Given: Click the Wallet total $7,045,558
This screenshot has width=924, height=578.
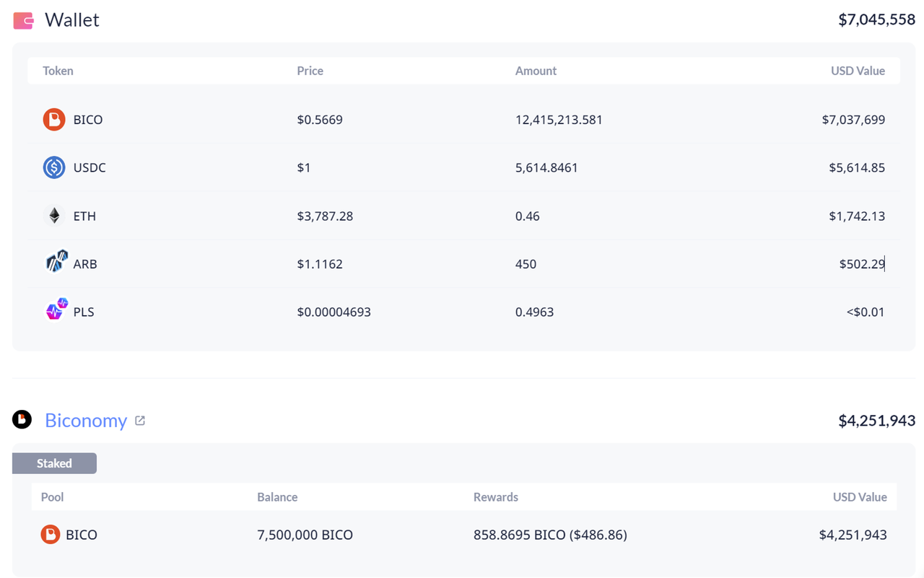Looking at the screenshot, I should [x=876, y=20].
